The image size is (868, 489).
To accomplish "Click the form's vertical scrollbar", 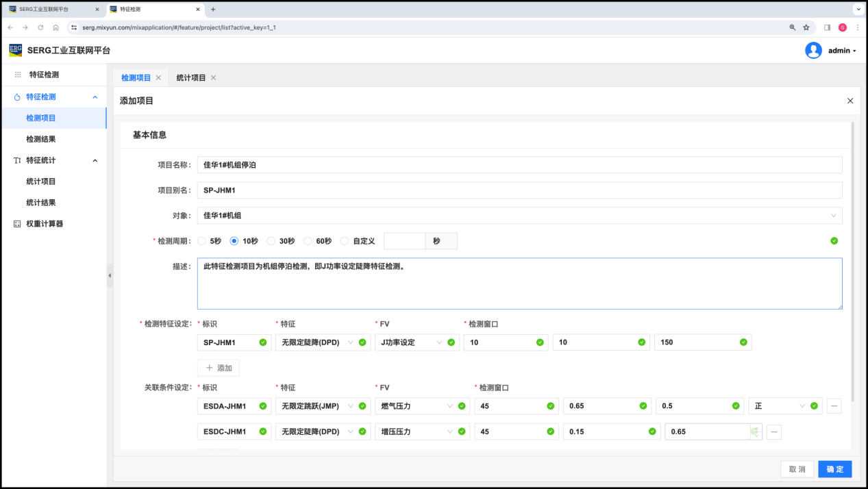I will point(852,260).
